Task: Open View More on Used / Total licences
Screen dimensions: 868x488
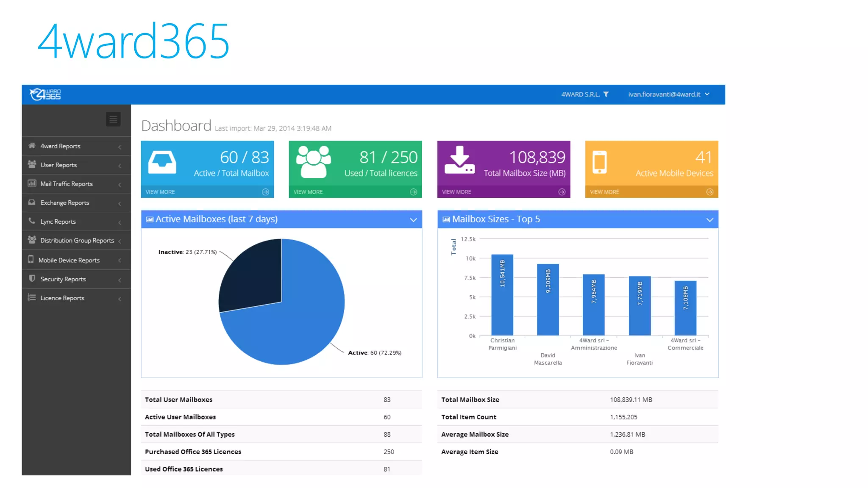Action: click(309, 192)
